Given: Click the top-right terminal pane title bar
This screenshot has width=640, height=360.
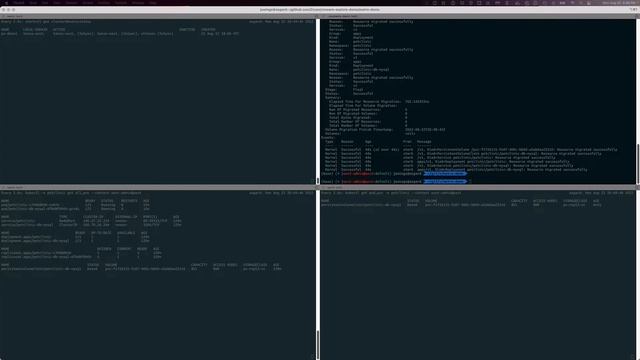Looking at the screenshot, I should pos(478,16).
